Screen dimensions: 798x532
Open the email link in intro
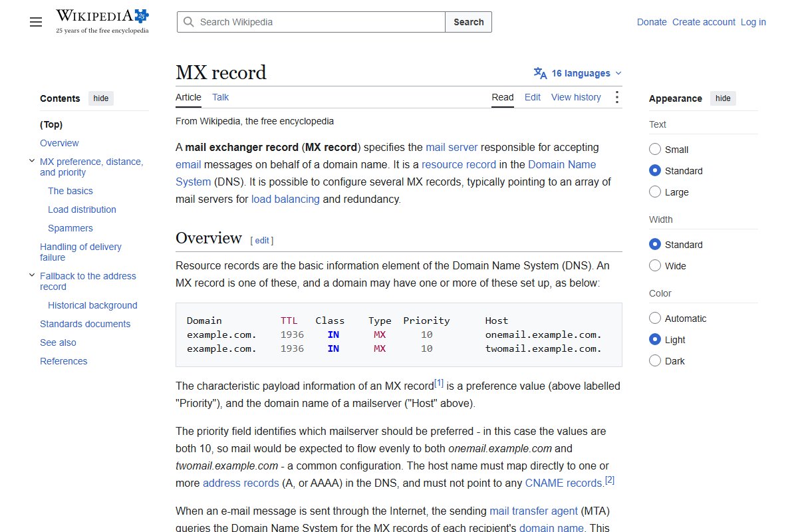pyautogui.click(x=188, y=164)
